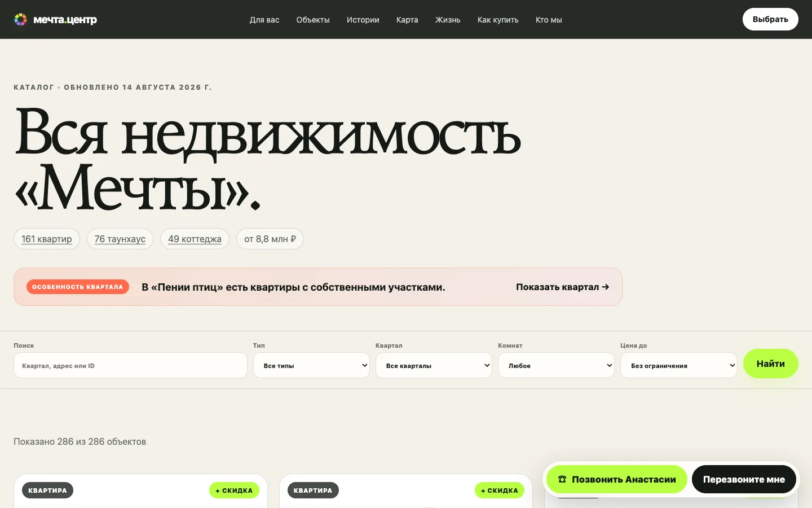Image resolution: width=812 pixels, height=508 pixels.
Task: Click the мечта.центр logo icon
Action: click(20, 20)
